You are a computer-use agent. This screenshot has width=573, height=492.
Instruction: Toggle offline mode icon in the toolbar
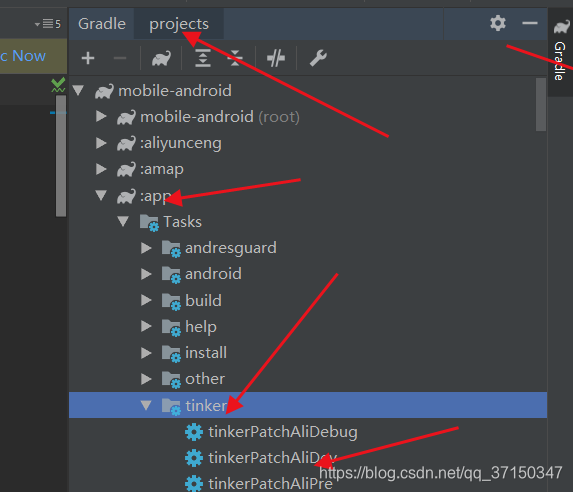[276, 58]
